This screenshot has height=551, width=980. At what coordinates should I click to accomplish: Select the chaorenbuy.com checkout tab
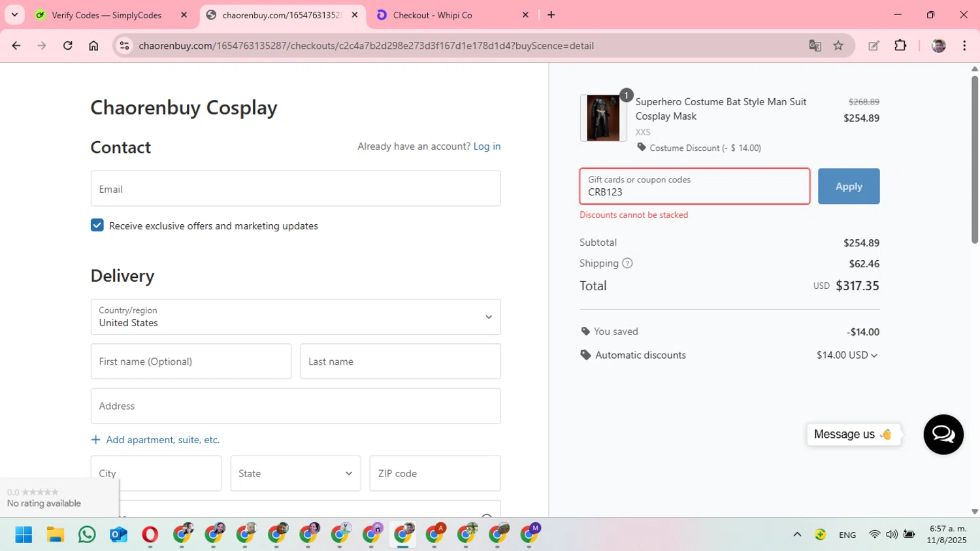point(281,15)
